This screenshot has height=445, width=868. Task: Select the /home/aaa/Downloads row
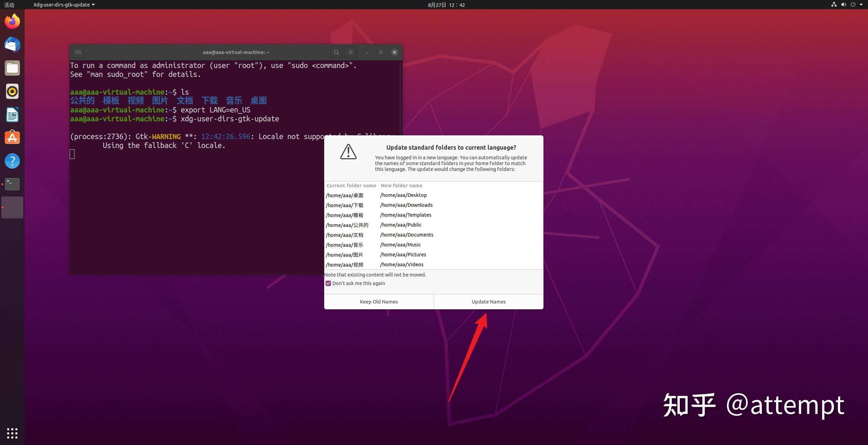click(x=433, y=205)
